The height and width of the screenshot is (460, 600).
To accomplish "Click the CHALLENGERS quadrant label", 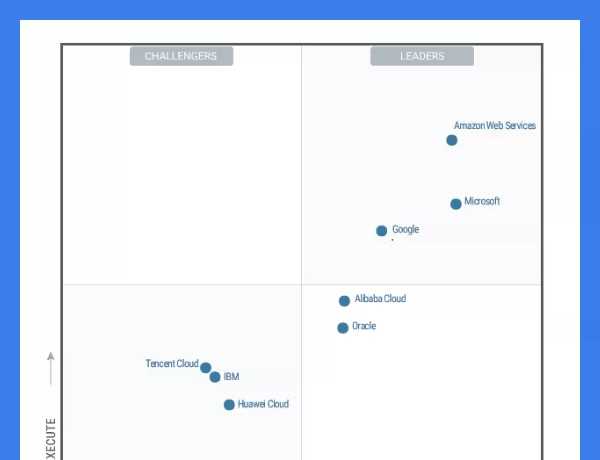I will (x=181, y=56).
